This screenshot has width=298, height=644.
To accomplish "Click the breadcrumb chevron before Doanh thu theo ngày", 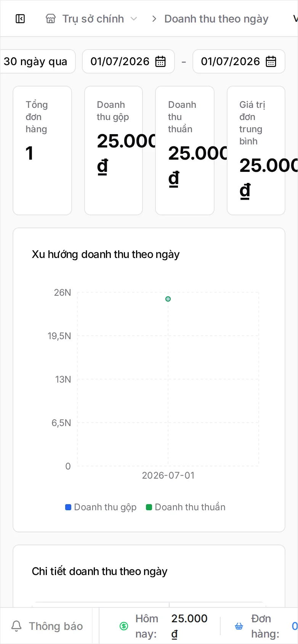I will click(x=154, y=19).
